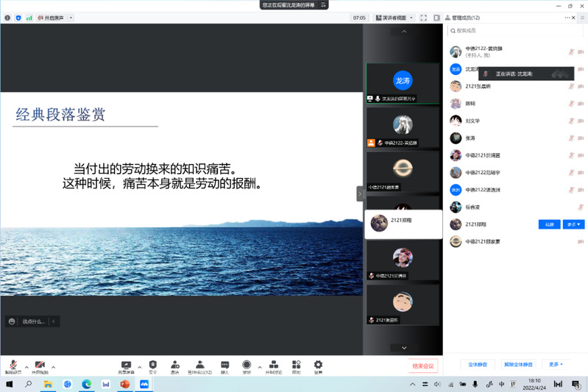
Task: Click the red 结束会议 button
Action: pos(423,366)
